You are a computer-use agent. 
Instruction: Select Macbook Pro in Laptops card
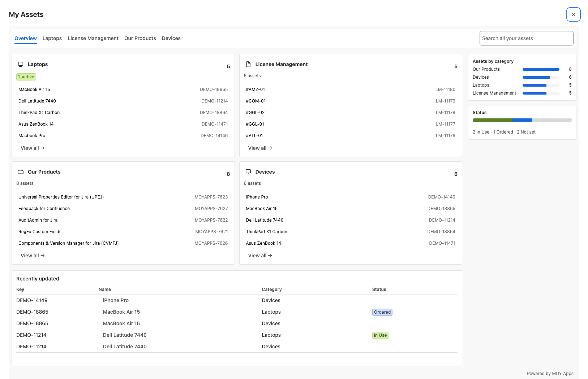pos(123,136)
